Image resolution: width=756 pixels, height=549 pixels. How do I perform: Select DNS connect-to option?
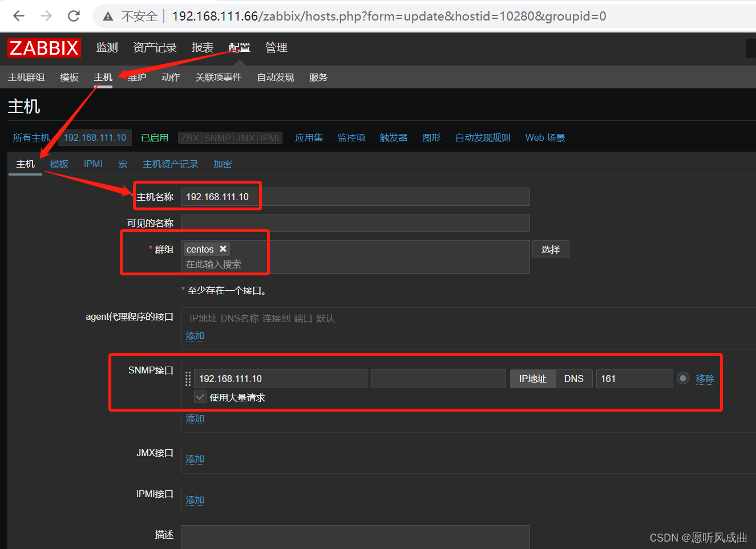(x=574, y=379)
